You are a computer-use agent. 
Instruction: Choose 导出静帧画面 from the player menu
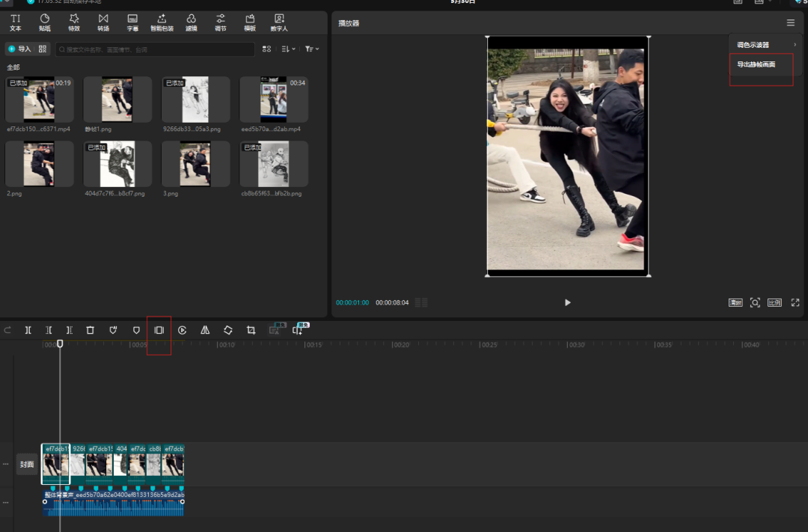click(756, 64)
